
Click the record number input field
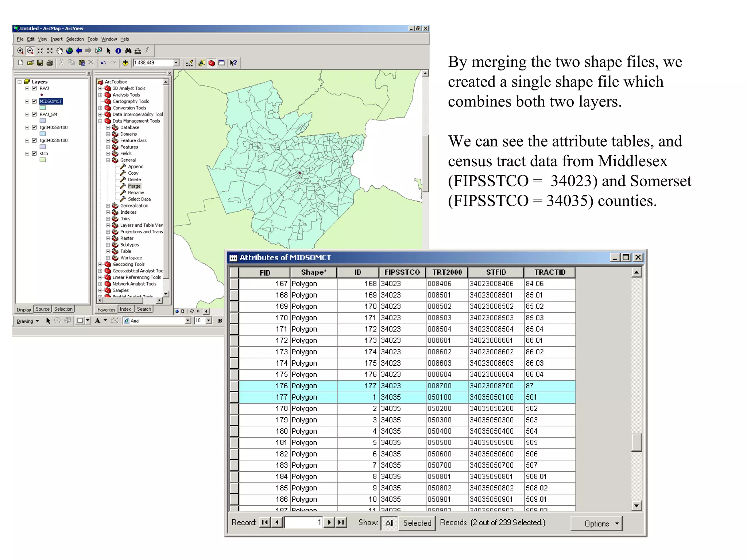click(x=303, y=522)
